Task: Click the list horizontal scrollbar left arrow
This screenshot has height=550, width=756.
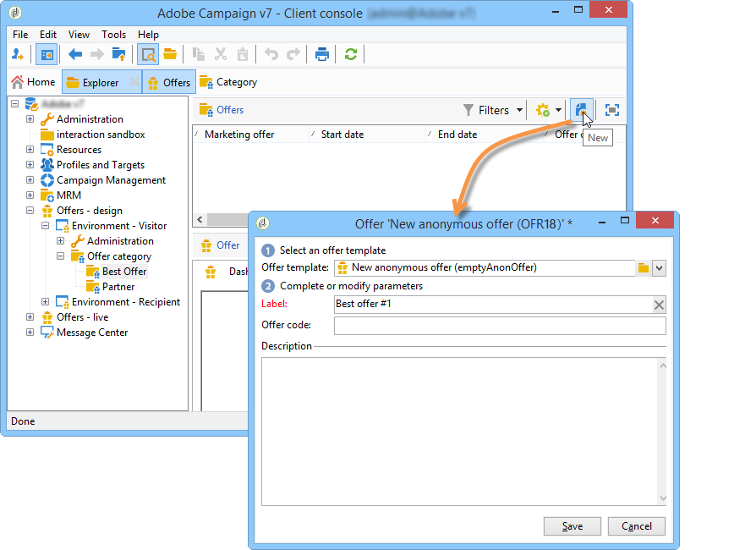Action: click(x=200, y=219)
